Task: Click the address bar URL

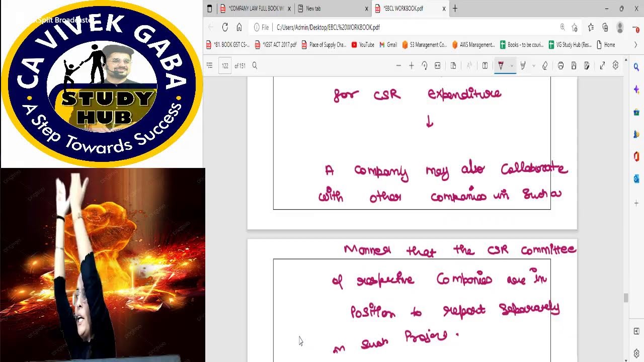Action: pos(328,27)
